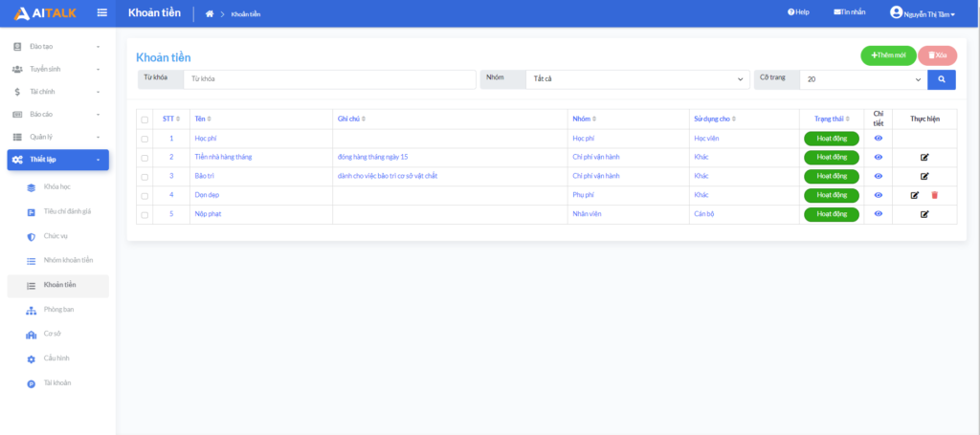The width and height of the screenshot is (980, 435).
Task: Open Tin nhắn messages in header
Action: pyautogui.click(x=850, y=12)
